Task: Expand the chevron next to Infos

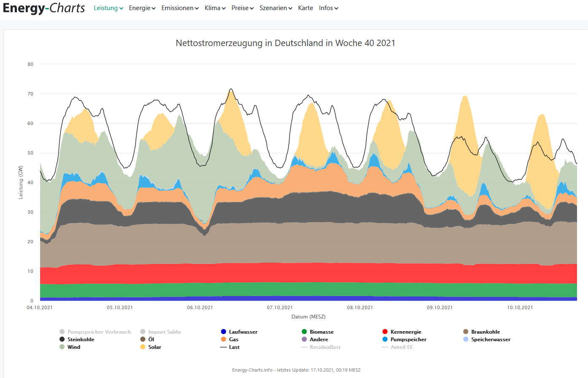Action: (336, 8)
